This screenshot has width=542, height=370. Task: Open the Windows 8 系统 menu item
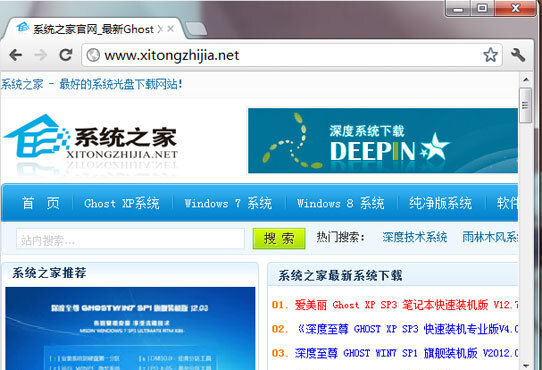(x=340, y=203)
